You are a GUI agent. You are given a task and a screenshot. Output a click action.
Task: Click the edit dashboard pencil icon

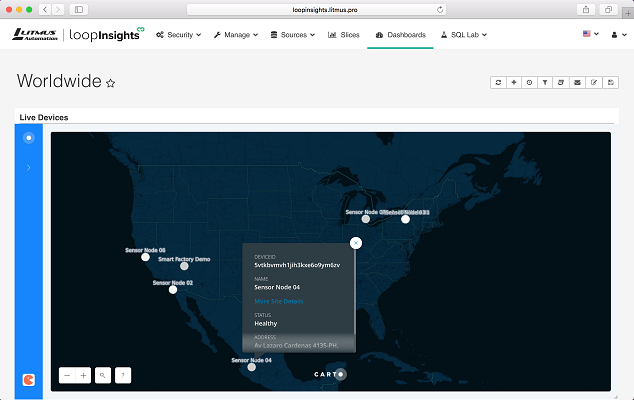coord(594,83)
